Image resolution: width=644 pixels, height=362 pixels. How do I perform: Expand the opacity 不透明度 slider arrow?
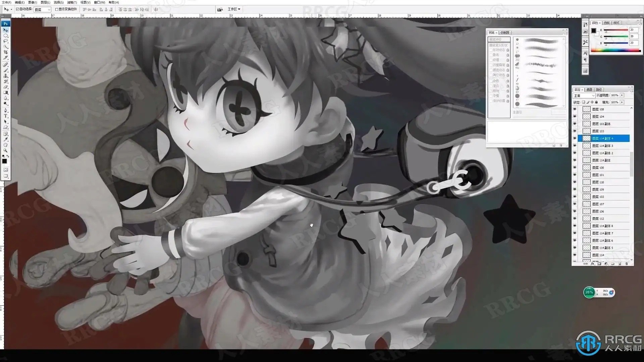(x=622, y=96)
